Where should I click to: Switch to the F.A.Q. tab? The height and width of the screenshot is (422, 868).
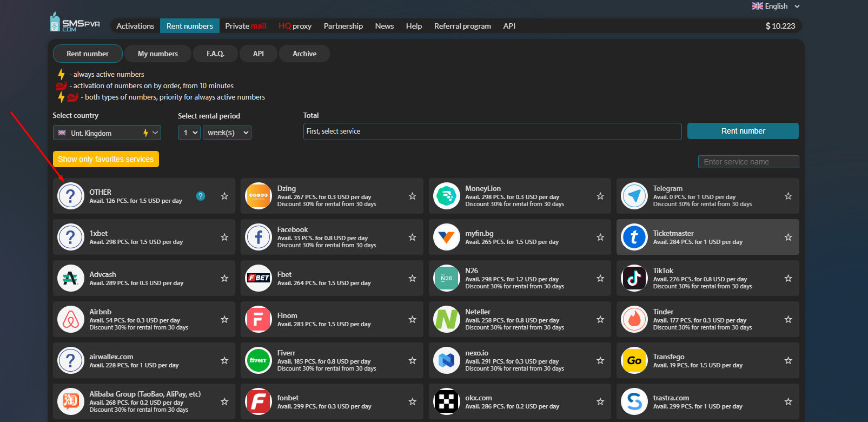pos(215,54)
